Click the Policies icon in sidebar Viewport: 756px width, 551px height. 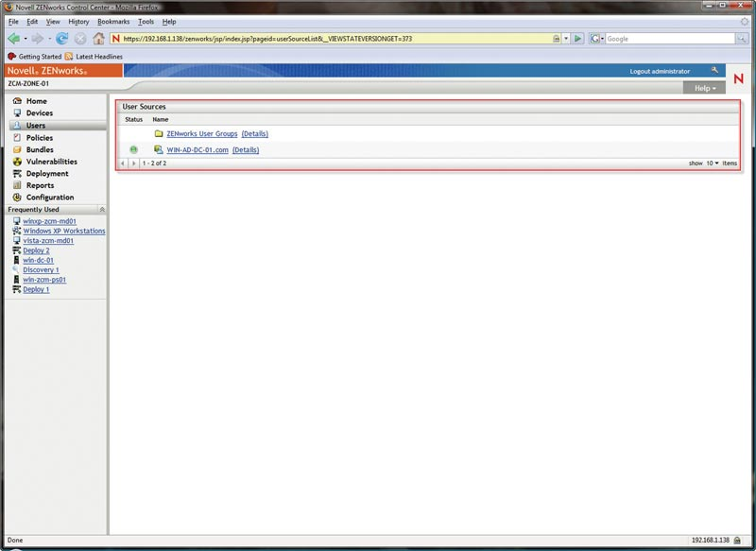pyautogui.click(x=17, y=137)
